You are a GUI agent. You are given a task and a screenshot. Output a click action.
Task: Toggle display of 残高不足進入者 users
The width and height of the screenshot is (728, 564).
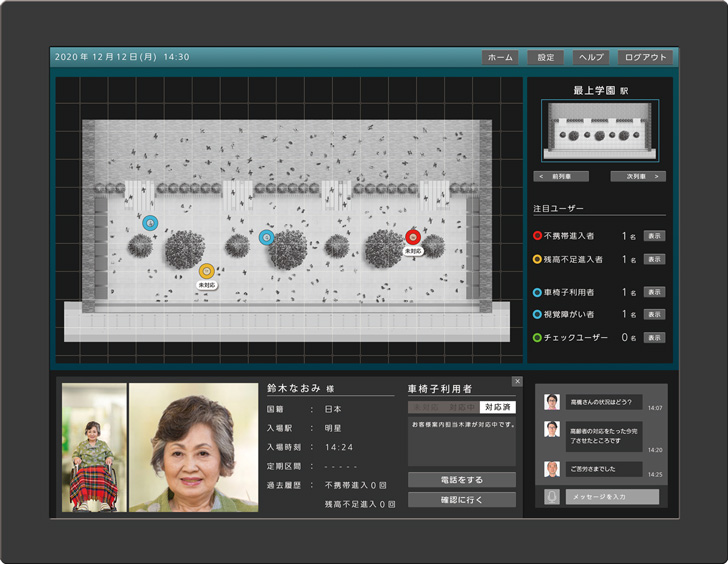654,259
